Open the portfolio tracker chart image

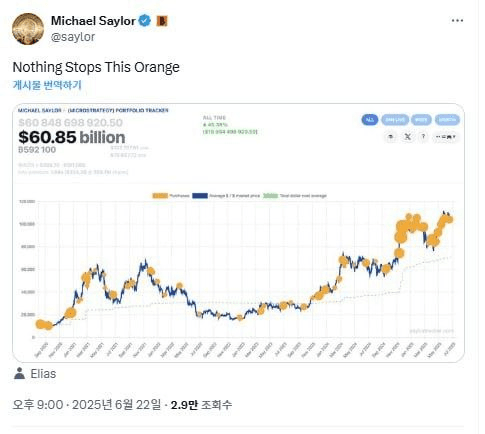(x=238, y=233)
